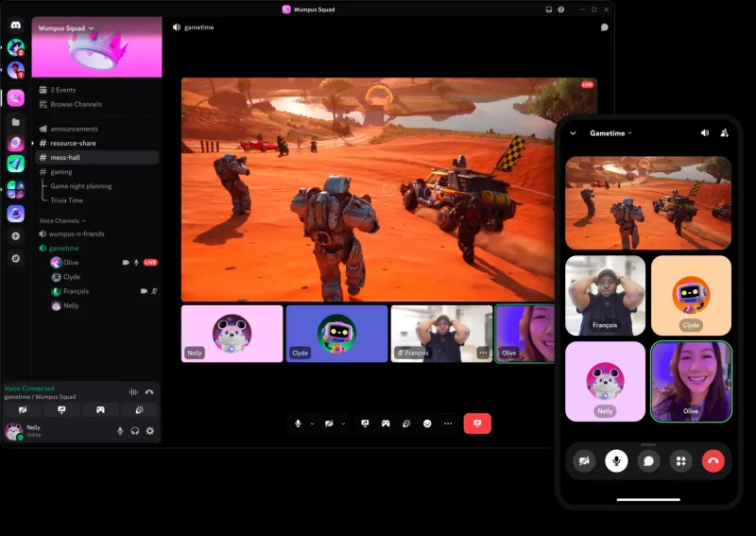Open the Game night planning thread
Image resolution: width=756 pixels, height=536 pixels.
[81, 186]
